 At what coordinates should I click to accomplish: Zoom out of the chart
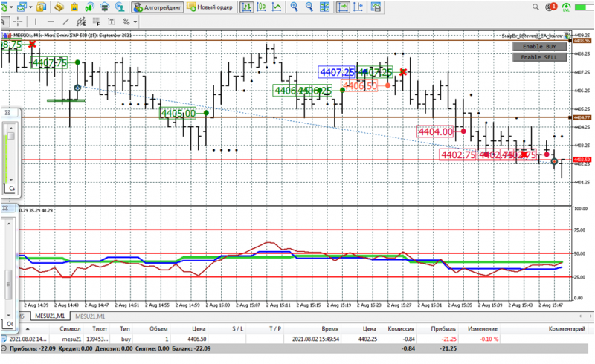309,7
